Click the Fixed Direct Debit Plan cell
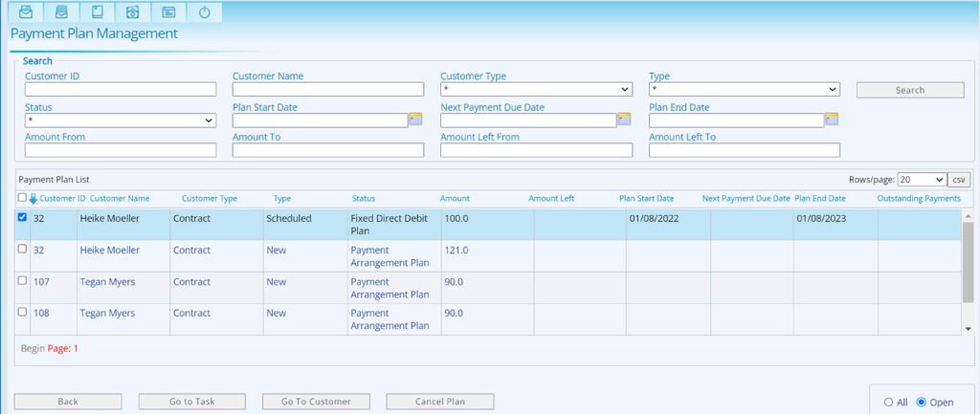The image size is (980, 414). (389, 225)
